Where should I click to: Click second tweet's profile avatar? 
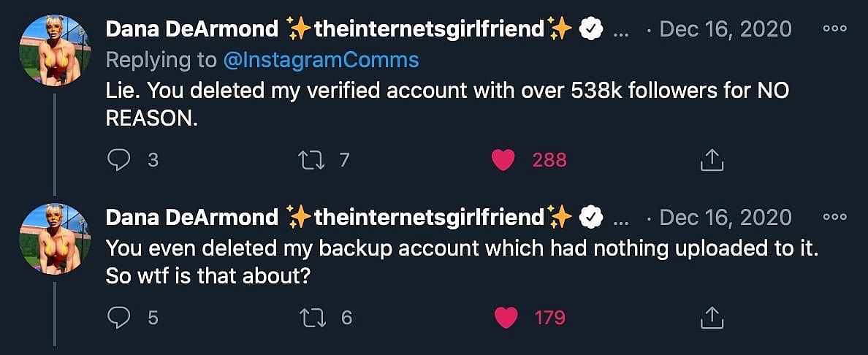point(55,239)
